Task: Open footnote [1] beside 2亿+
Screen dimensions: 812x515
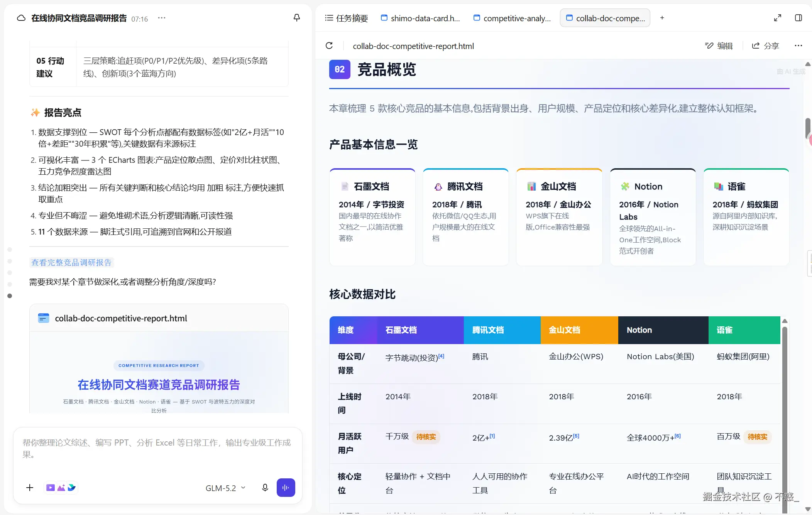Action: pos(492,436)
